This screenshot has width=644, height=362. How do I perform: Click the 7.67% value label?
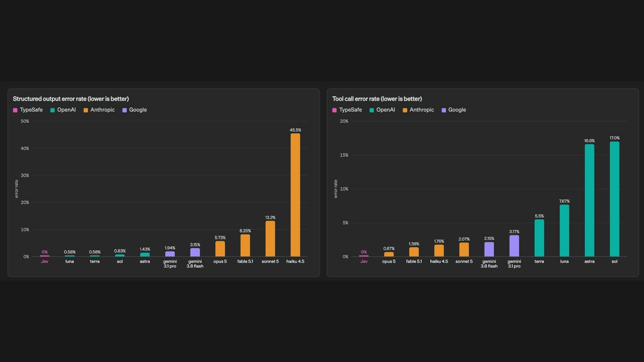pos(564,202)
